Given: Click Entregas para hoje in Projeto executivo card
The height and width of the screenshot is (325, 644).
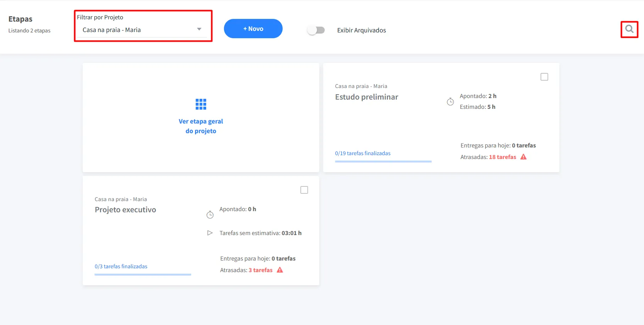Looking at the screenshot, I should 258,259.
